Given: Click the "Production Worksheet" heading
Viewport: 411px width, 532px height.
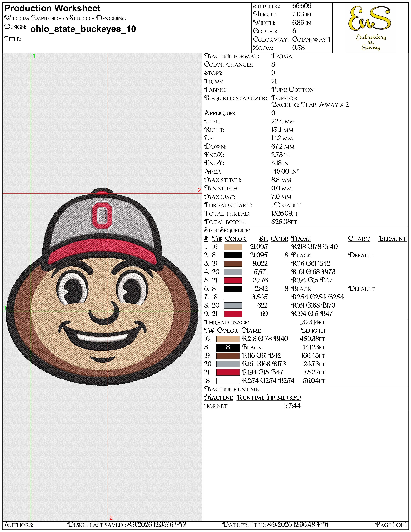Looking at the screenshot, I should point(52,9).
